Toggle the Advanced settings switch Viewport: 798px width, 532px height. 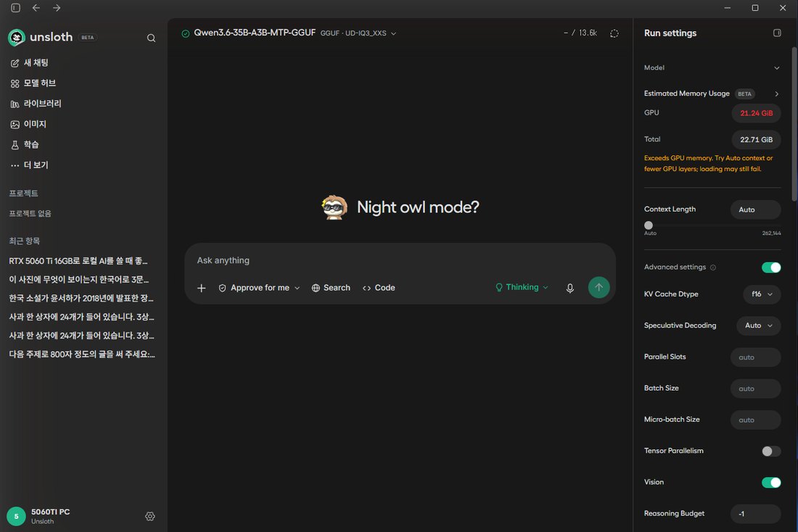(x=771, y=267)
